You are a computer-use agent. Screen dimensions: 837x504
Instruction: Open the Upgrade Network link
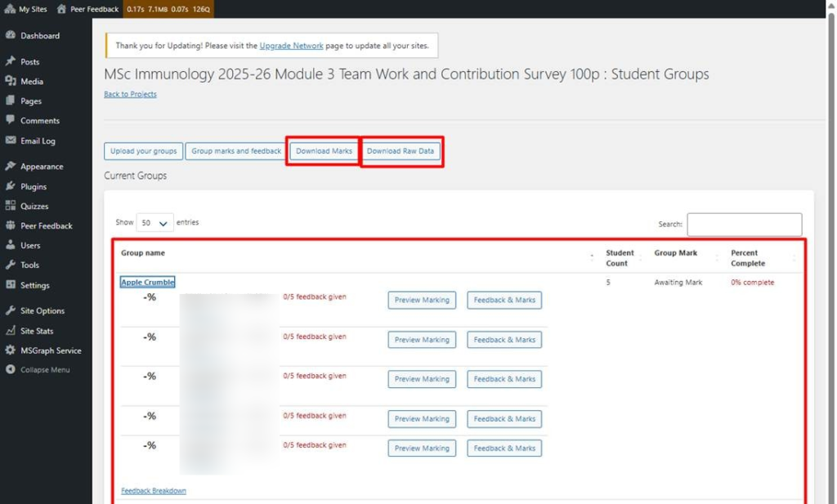[291, 46]
